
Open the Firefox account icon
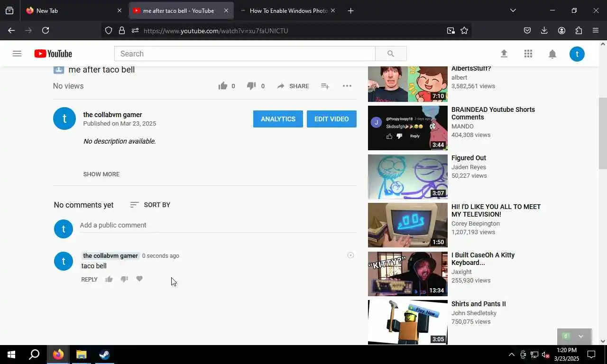[561, 30]
